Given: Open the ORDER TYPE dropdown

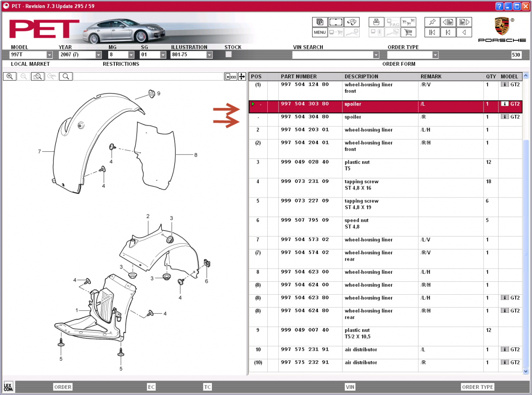Looking at the screenshot, I should tap(435, 55).
